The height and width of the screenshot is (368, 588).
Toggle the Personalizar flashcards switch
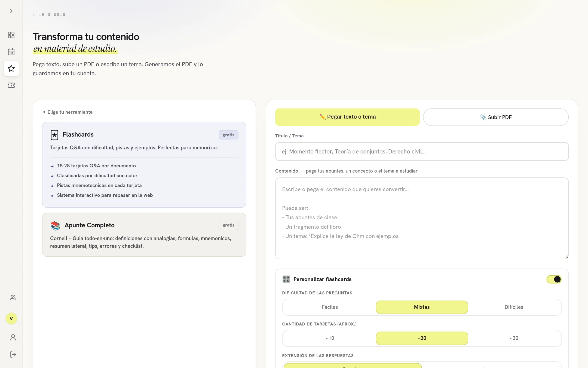(x=554, y=279)
